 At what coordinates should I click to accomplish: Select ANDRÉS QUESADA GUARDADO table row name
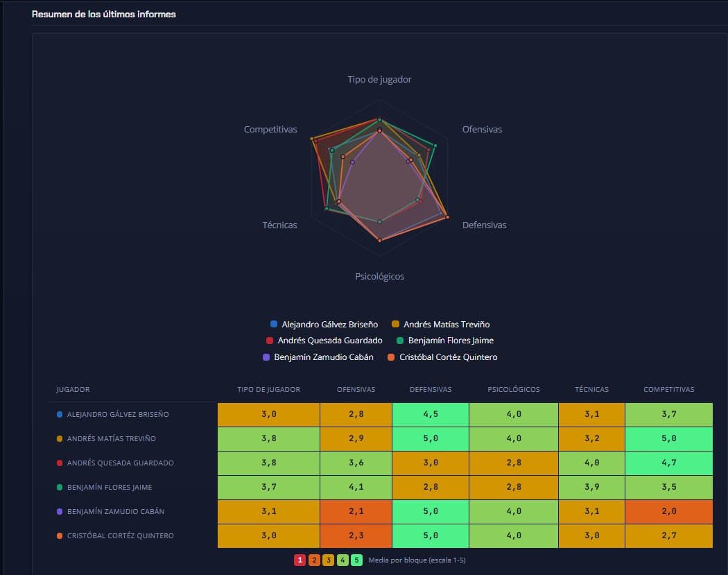coord(120,463)
